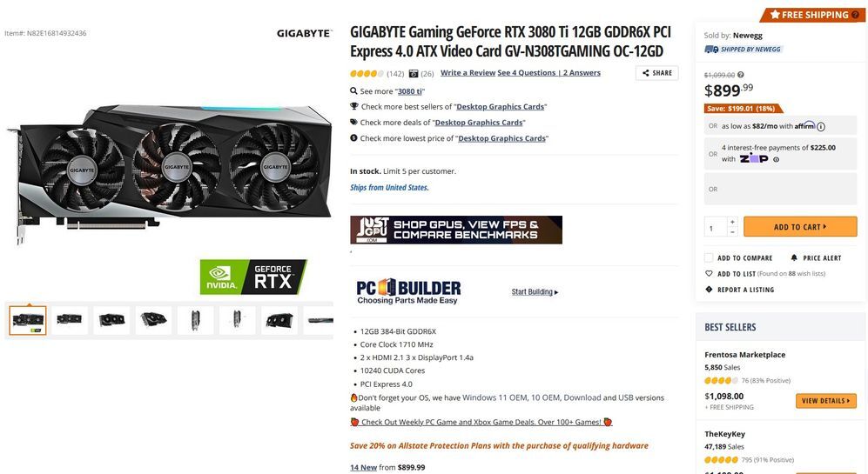Image resolution: width=868 pixels, height=474 pixels.
Task: Open the JustGPU shop GPUs banner
Action: (456, 230)
